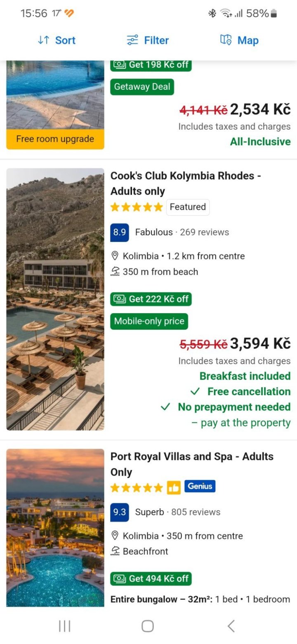The width and height of the screenshot is (297, 644).
Task: Tap the thumbs-up icon beside Port Royal stars
Action: click(x=174, y=488)
